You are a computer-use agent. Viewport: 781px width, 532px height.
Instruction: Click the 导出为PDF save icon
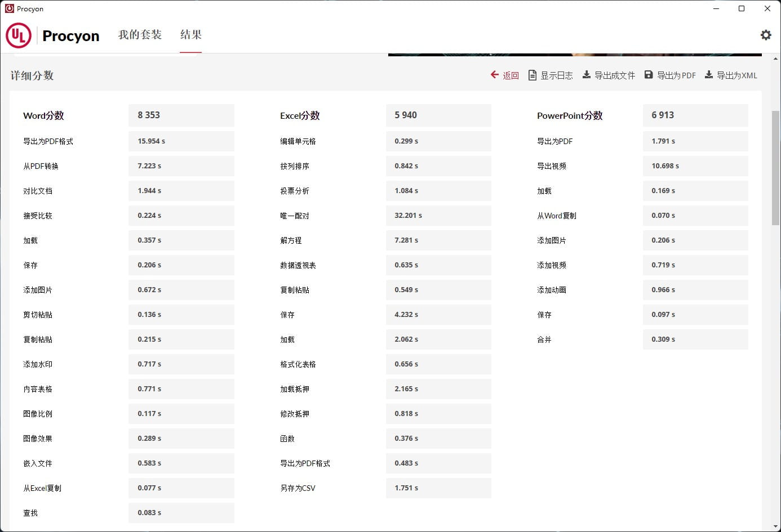(x=649, y=75)
